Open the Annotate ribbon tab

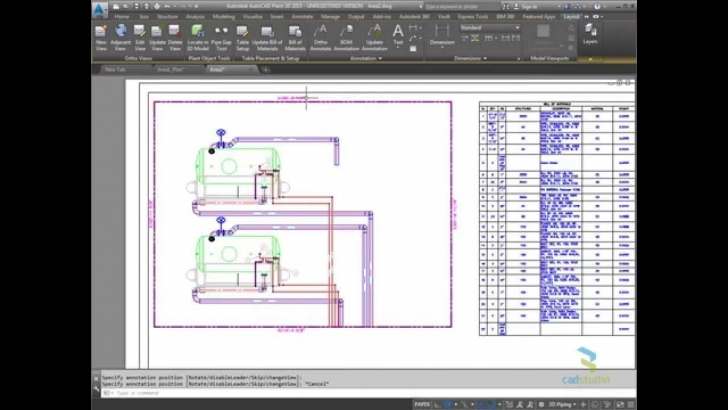[302, 17]
